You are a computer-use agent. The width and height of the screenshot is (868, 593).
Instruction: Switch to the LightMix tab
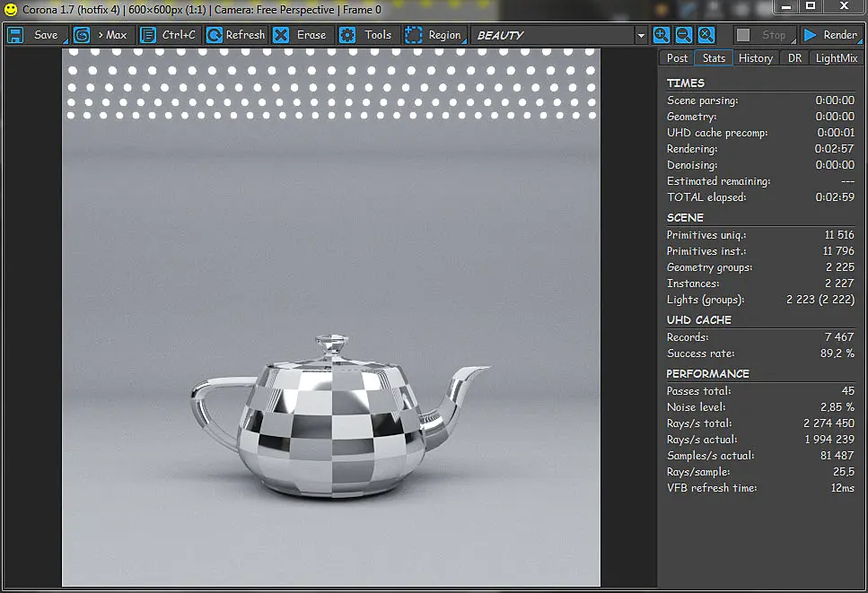click(836, 58)
